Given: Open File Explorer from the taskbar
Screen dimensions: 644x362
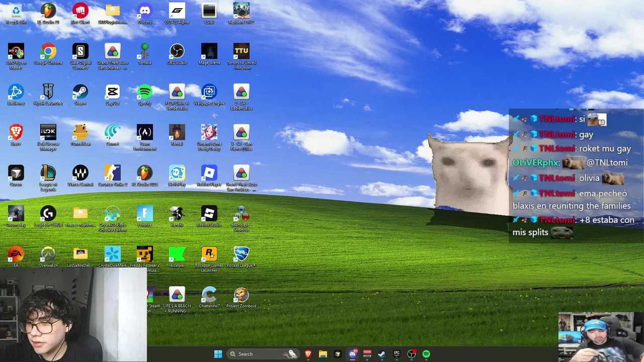Looking at the screenshot, I should (x=323, y=354).
